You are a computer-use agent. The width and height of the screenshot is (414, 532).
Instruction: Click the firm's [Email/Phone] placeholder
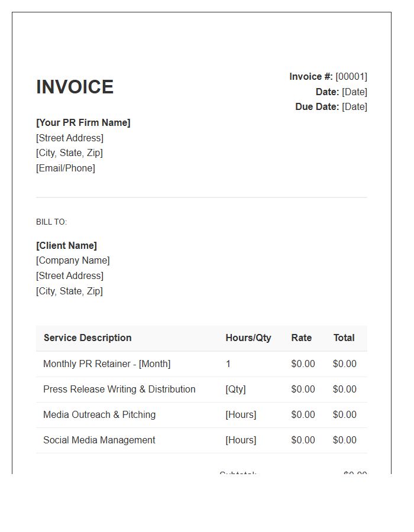tap(66, 168)
